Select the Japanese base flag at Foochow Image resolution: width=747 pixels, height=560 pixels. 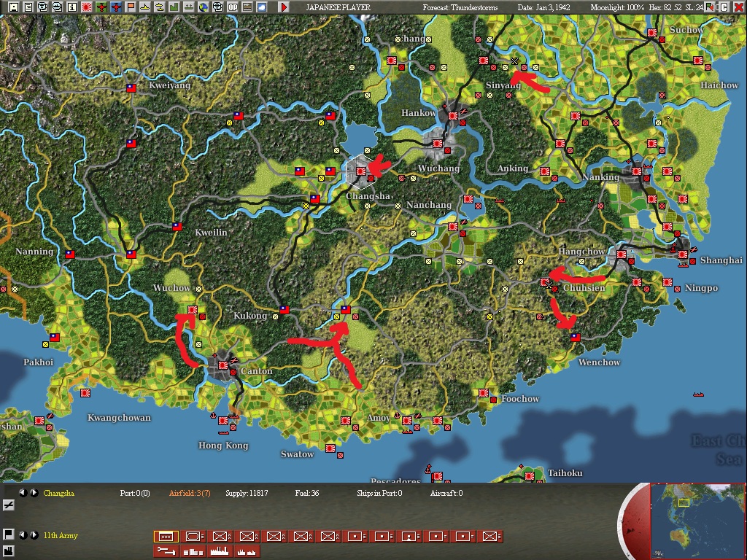tap(484, 393)
